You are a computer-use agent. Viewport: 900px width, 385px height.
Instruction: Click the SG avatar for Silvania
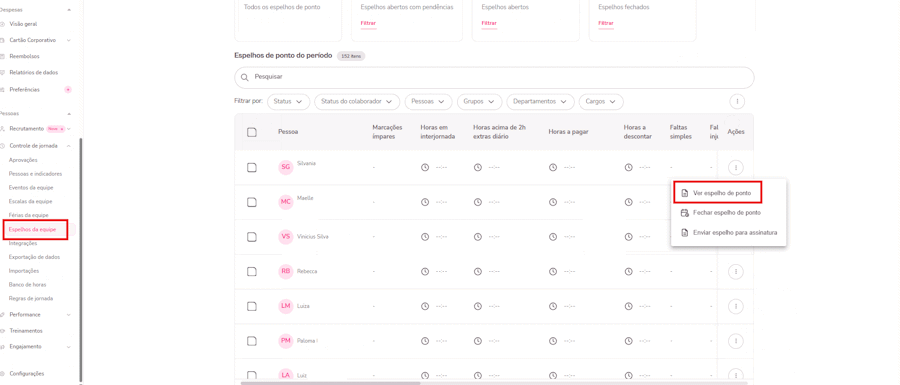[x=285, y=167]
